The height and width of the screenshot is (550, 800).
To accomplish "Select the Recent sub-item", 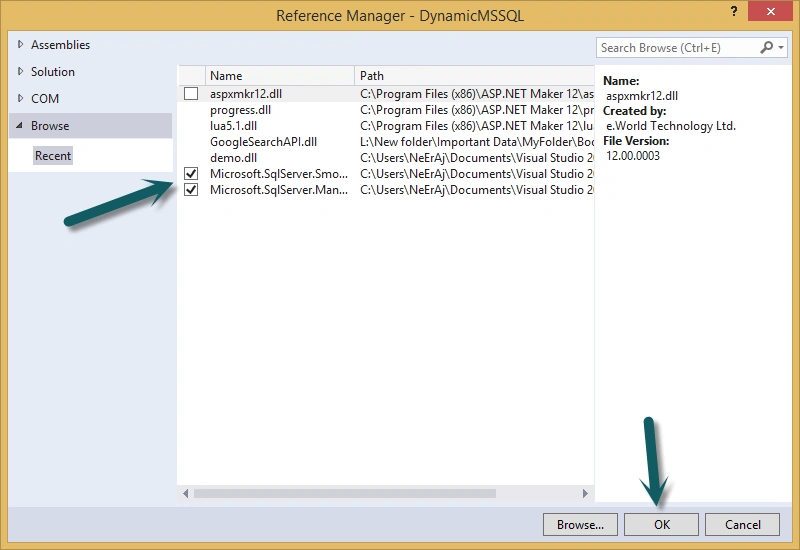I will coord(53,156).
